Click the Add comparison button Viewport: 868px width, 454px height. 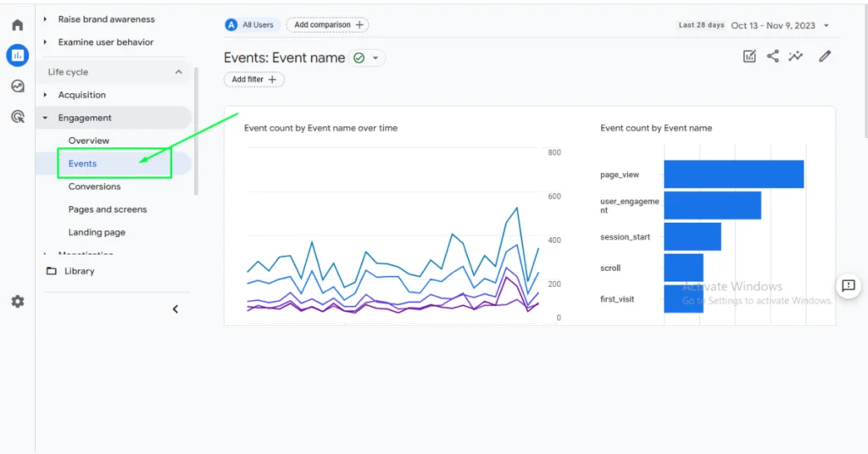coord(327,25)
